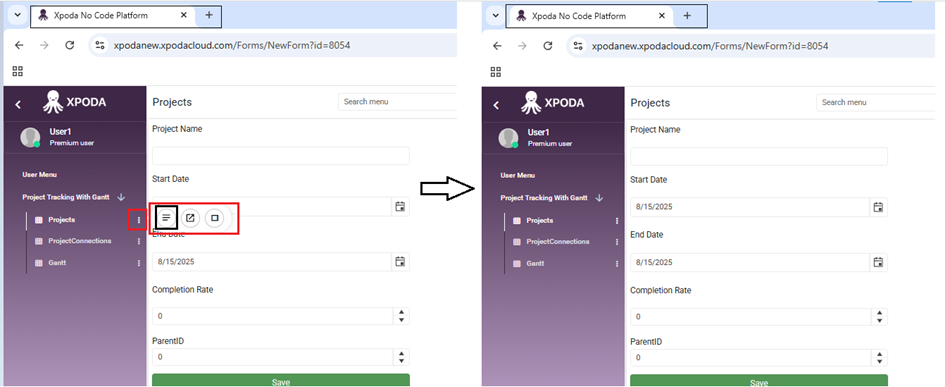Open Start Date calendar icon in right screenshot

point(879,207)
